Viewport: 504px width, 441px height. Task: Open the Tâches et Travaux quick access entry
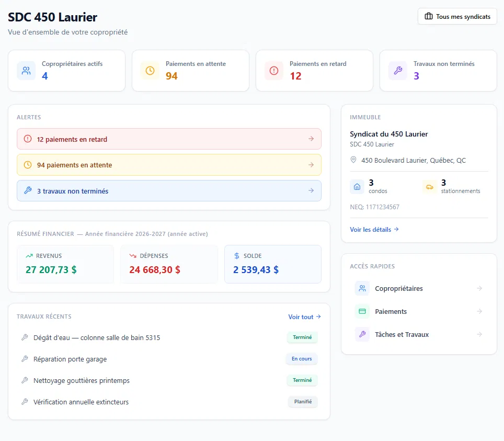click(x=419, y=334)
